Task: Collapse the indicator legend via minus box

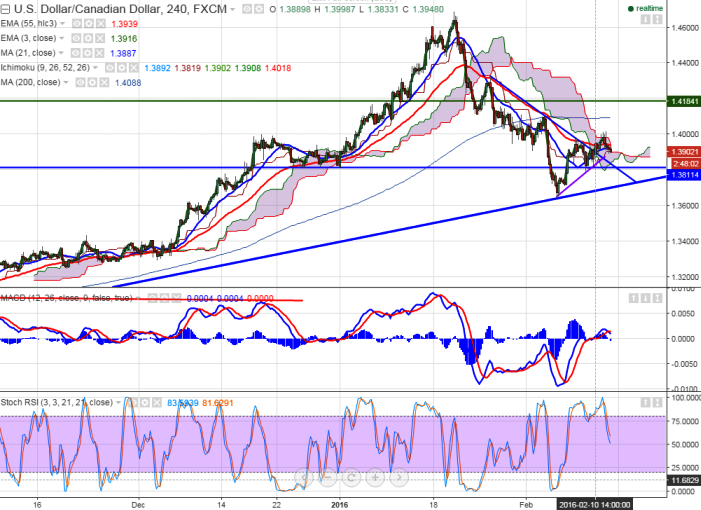Action: [5, 9]
